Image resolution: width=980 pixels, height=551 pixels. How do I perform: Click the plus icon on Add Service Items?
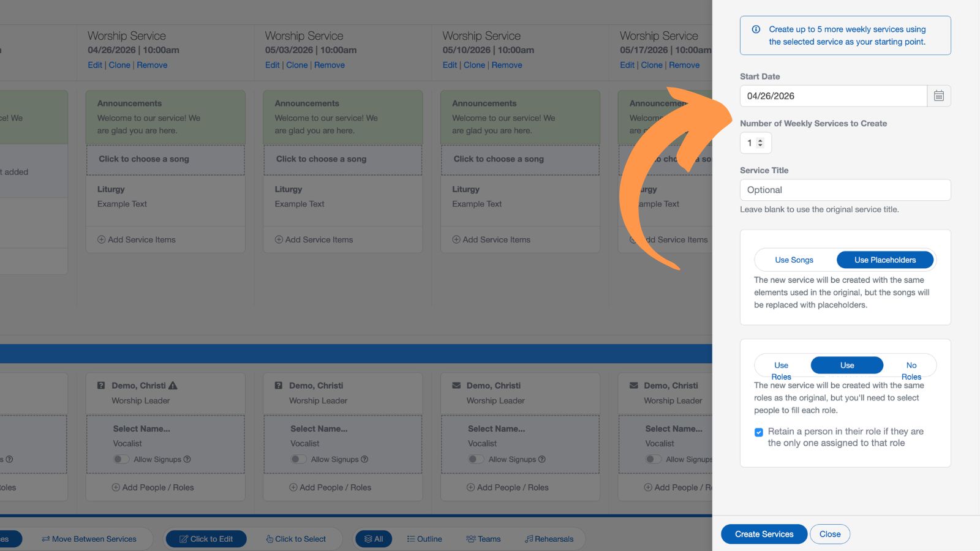101,239
